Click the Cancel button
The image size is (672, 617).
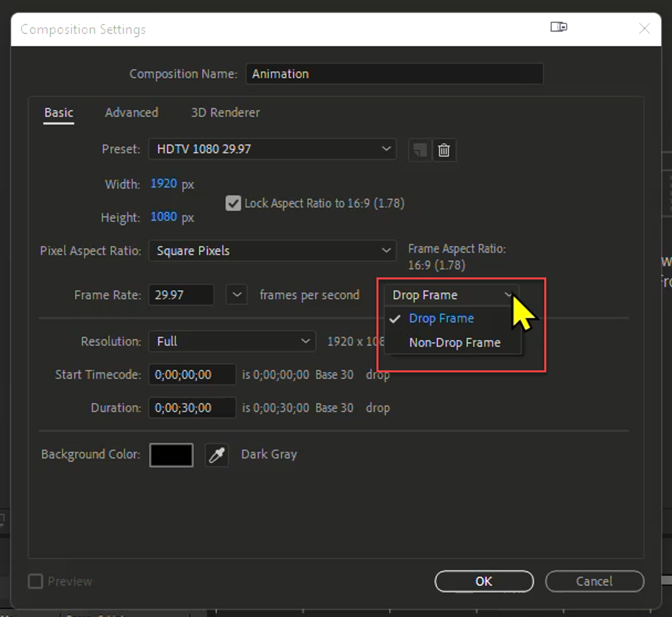pos(594,581)
